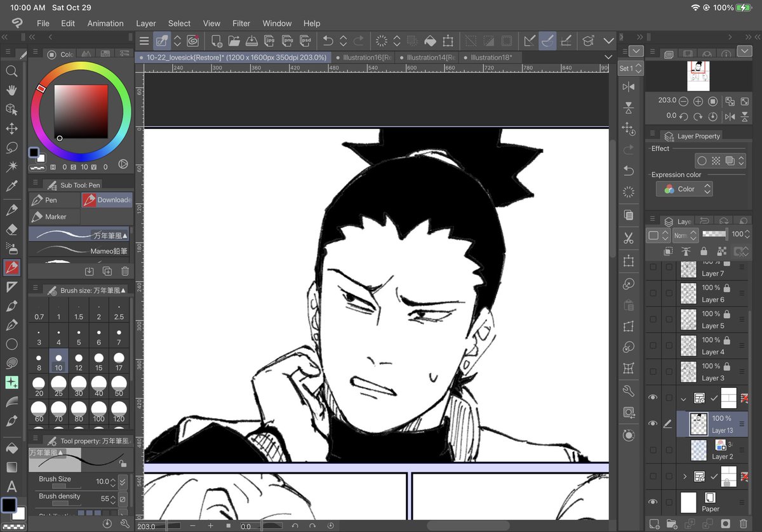Expand the folder above the Paper layer

click(x=684, y=476)
